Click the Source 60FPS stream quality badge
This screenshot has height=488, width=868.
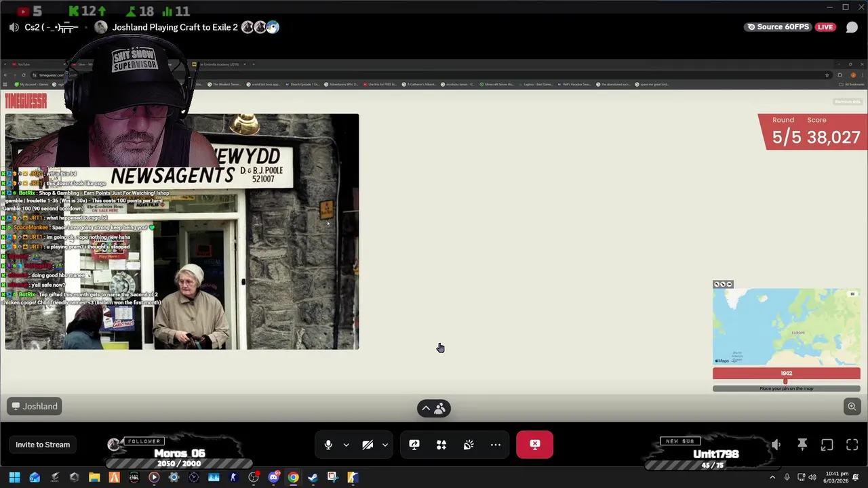[778, 27]
